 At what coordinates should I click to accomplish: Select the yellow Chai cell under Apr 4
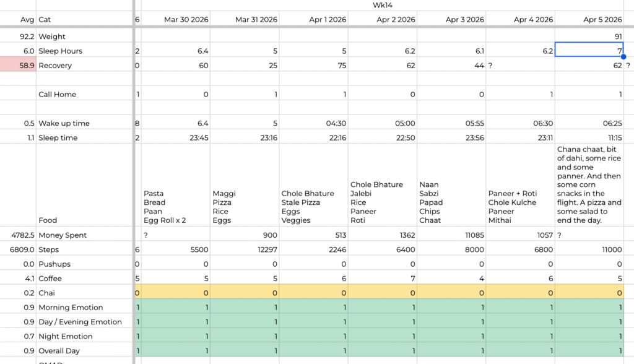point(521,293)
